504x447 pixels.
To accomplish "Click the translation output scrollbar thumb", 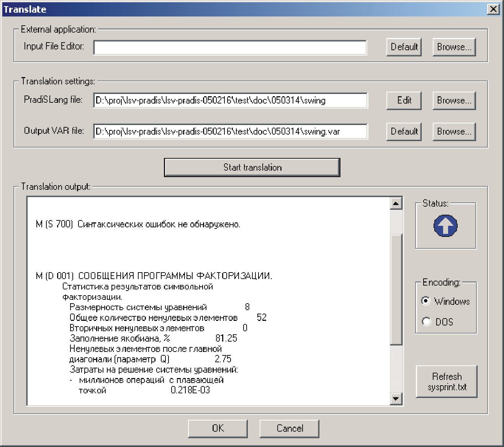I will [x=396, y=289].
